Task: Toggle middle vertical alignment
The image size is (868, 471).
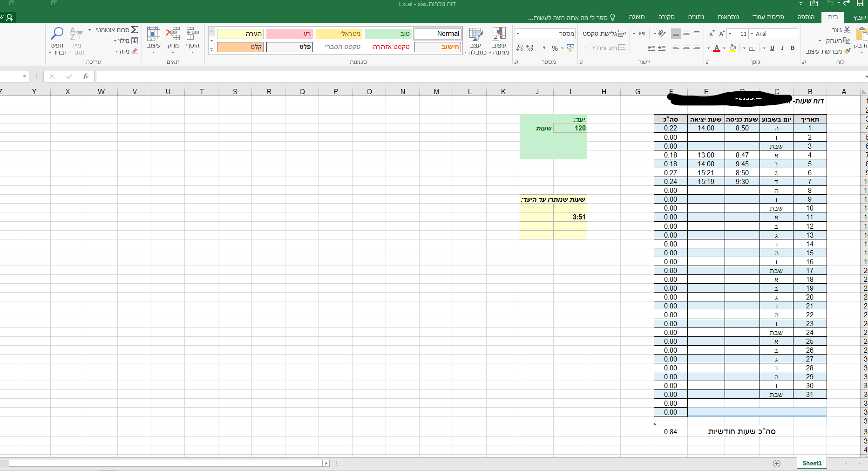Action: [686, 34]
